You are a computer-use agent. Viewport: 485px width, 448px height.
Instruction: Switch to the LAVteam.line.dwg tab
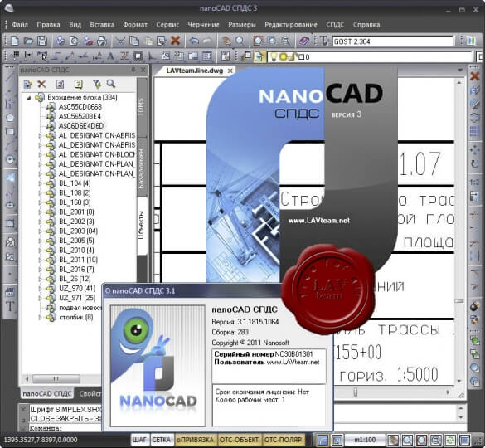point(195,71)
